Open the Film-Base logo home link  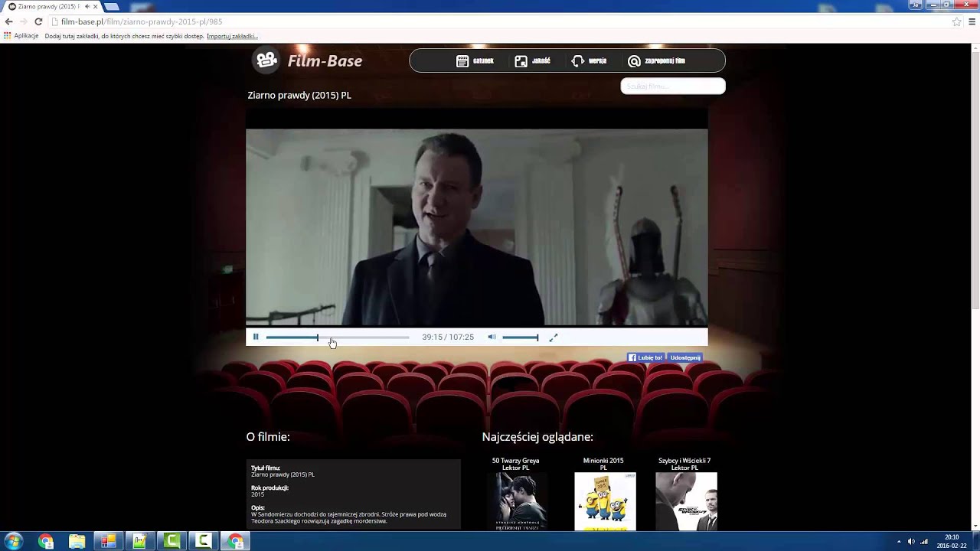[309, 60]
